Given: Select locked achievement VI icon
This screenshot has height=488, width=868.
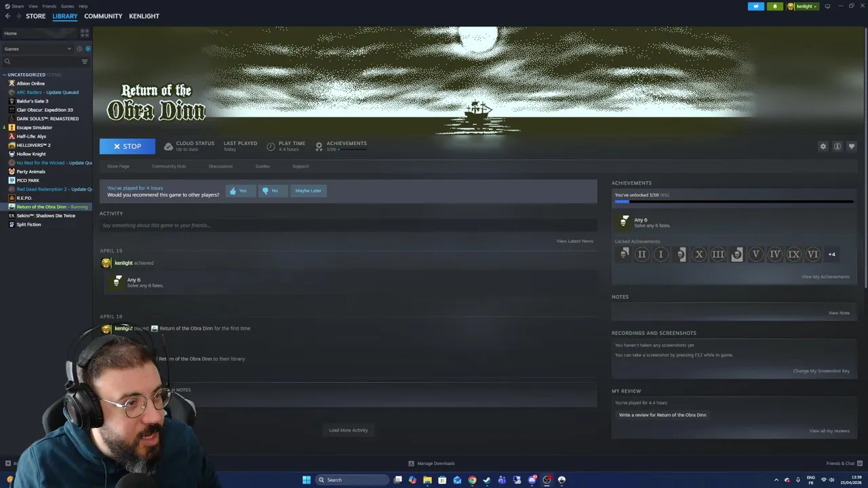Looking at the screenshot, I should 812,254.
